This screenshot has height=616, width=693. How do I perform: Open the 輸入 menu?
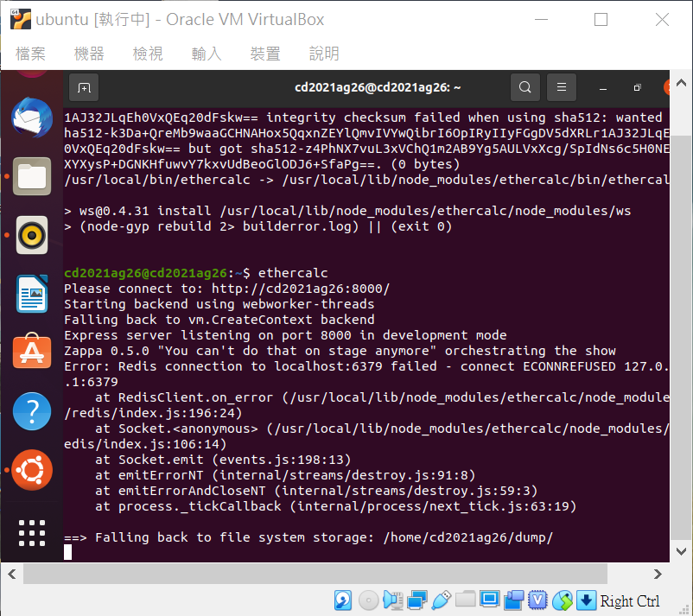click(x=207, y=54)
